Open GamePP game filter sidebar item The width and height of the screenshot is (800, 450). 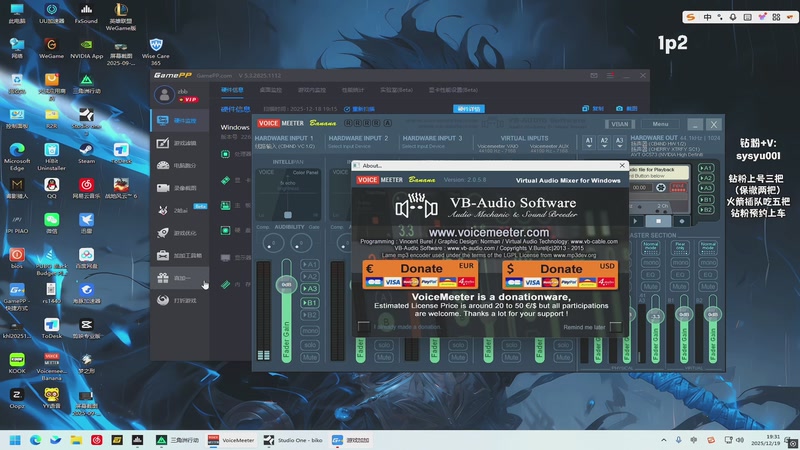click(180, 143)
